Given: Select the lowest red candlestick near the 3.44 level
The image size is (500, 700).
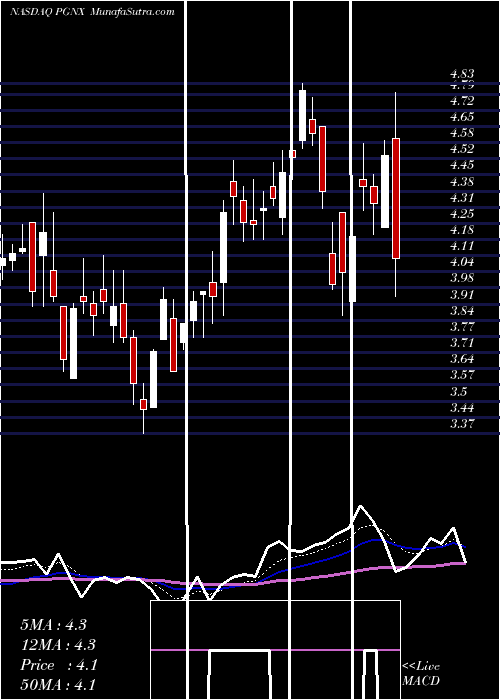Looking at the screenshot, I should pyautogui.click(x=143, y=404).
